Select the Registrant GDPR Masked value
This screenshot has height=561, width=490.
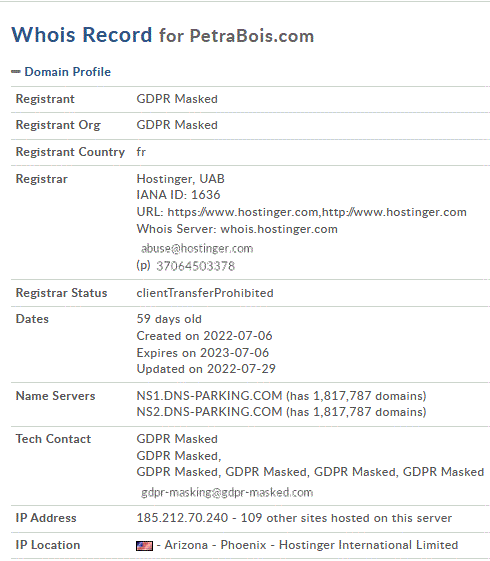pyautogui.click(x=177, y=99)
